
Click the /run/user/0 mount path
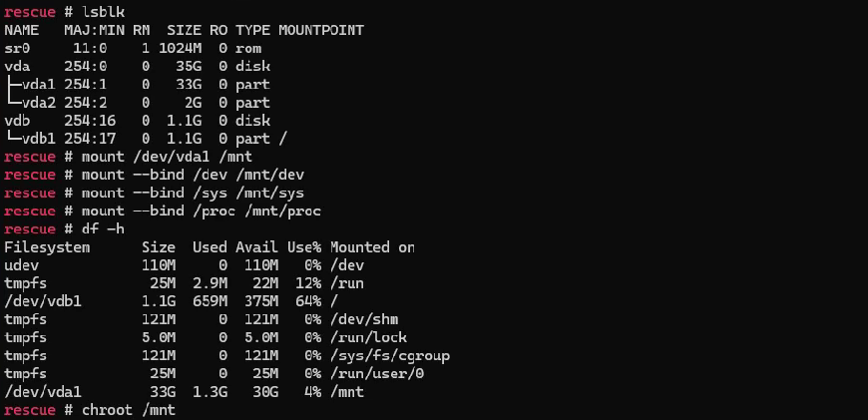tap(377, 373)
